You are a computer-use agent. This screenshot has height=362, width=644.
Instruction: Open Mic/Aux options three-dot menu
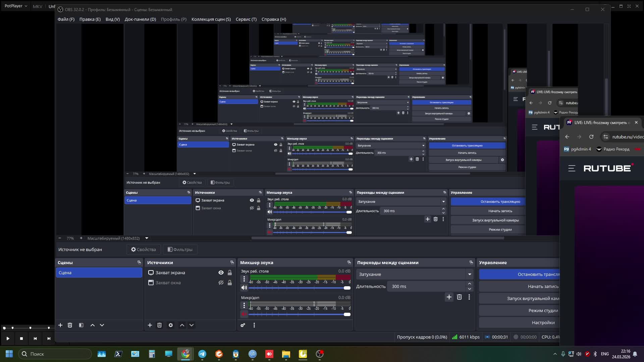pos(244,305)
